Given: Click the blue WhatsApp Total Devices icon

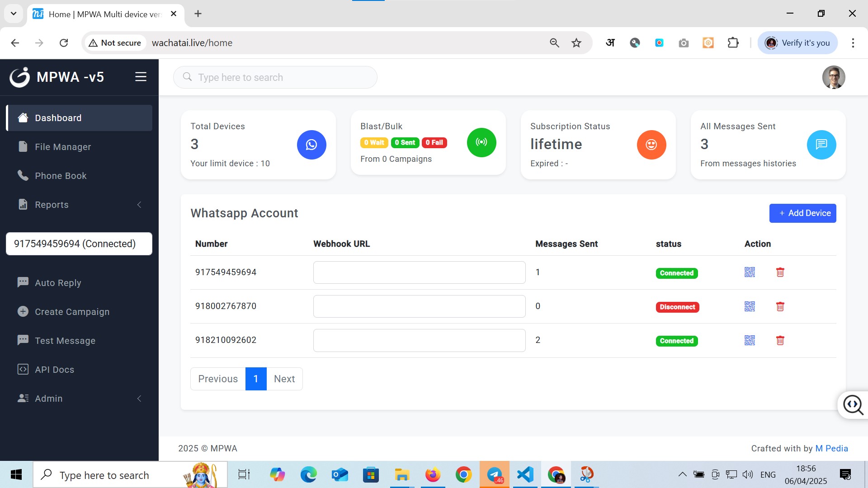Looking at the screenshot, I should [311, 145].
